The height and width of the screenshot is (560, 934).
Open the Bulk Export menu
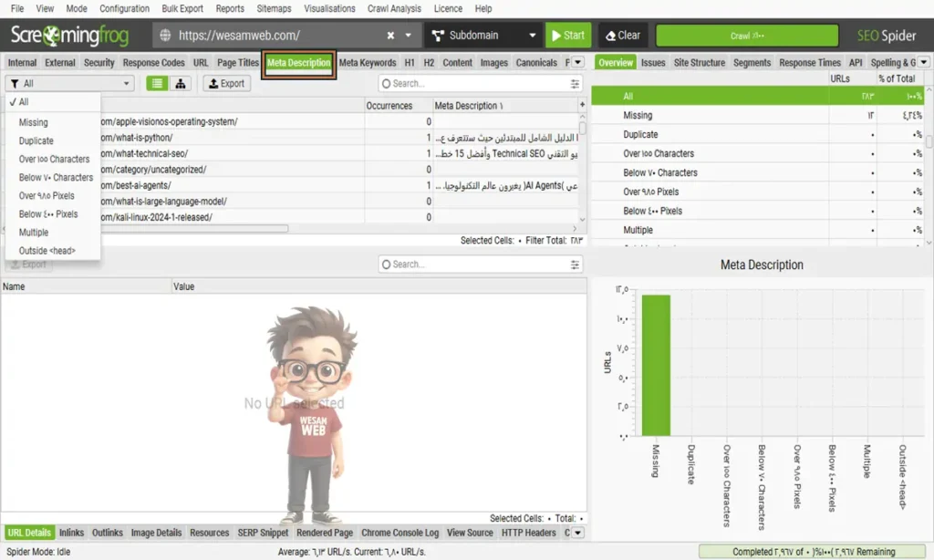[182, 8]
